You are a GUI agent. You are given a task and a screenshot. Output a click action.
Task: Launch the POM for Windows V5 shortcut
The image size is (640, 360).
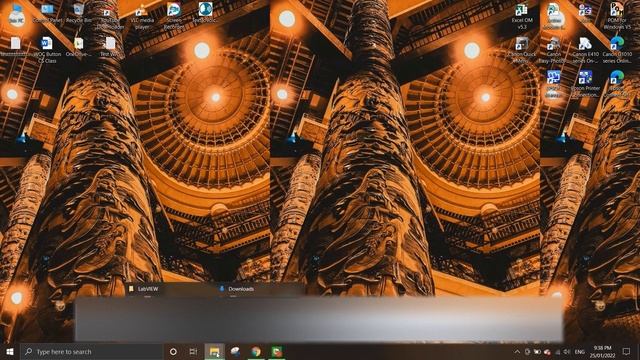tap(617, 16)
